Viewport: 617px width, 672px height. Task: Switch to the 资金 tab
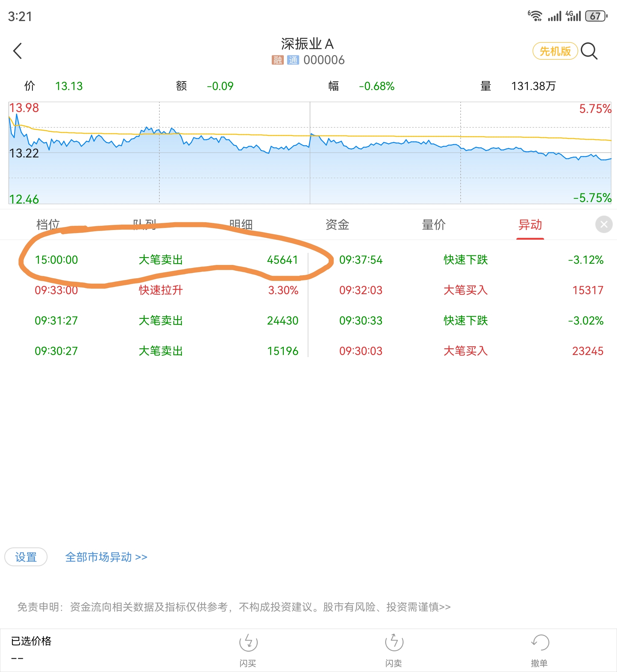(x=337, y=225)
